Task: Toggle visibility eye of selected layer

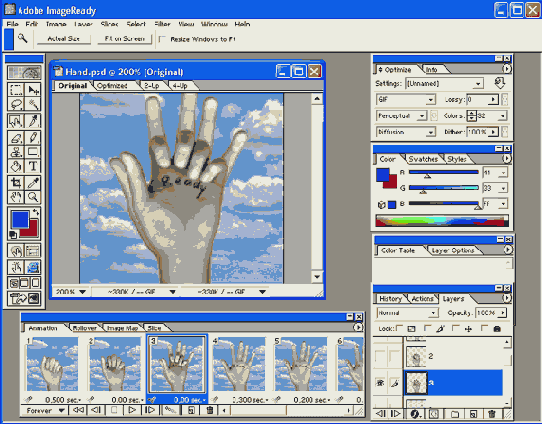Action: point(381,383)
